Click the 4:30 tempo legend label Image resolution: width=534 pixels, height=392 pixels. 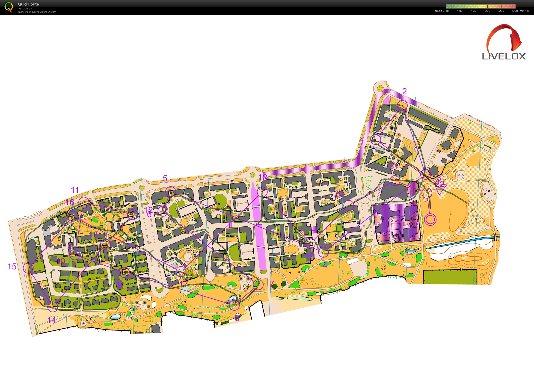(x=473, y=11)
